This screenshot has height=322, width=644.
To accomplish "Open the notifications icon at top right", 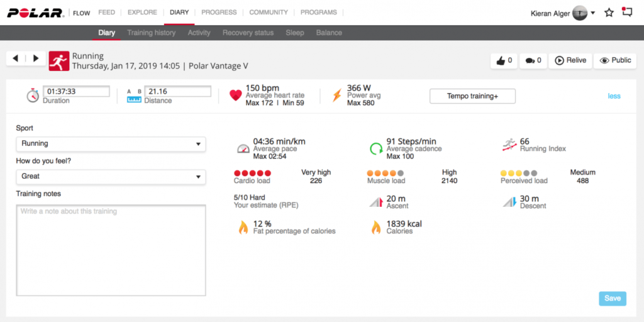I will (x=626, y=12).
